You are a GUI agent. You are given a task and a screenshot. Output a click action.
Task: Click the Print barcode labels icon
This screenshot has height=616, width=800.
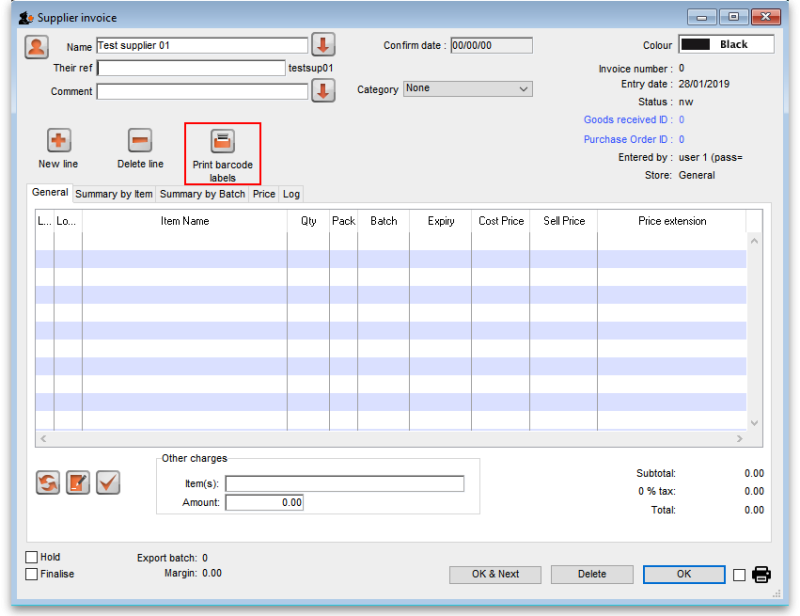click(x=222, y=141)
